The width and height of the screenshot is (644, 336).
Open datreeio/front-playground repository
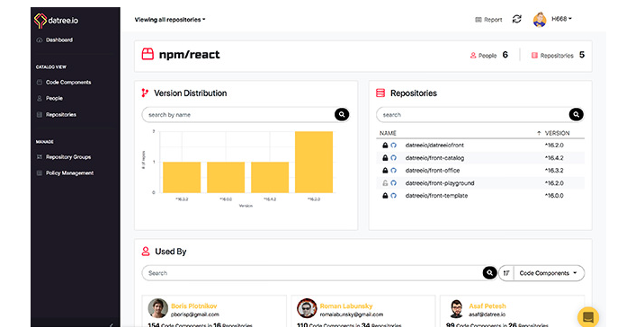[440, 183]
